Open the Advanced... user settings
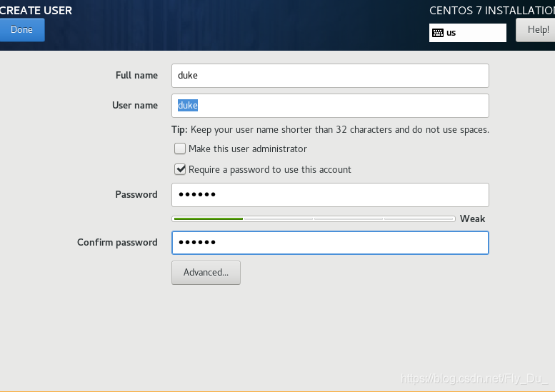This screenshot has width=555, height=392. coord(206,273)
